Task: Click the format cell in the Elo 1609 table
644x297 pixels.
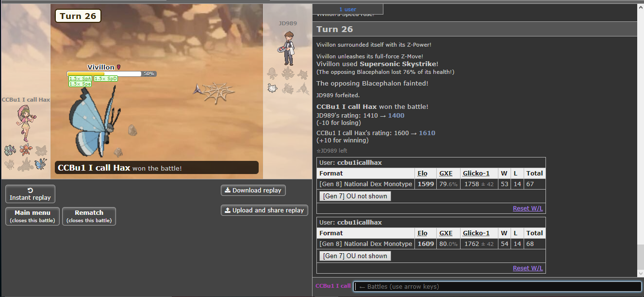Action: pyautogui.click(x=365, y=244)
